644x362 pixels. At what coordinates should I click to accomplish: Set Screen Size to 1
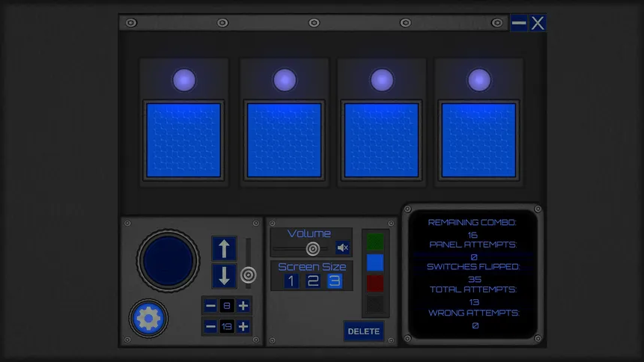click(x=291, y=281)
